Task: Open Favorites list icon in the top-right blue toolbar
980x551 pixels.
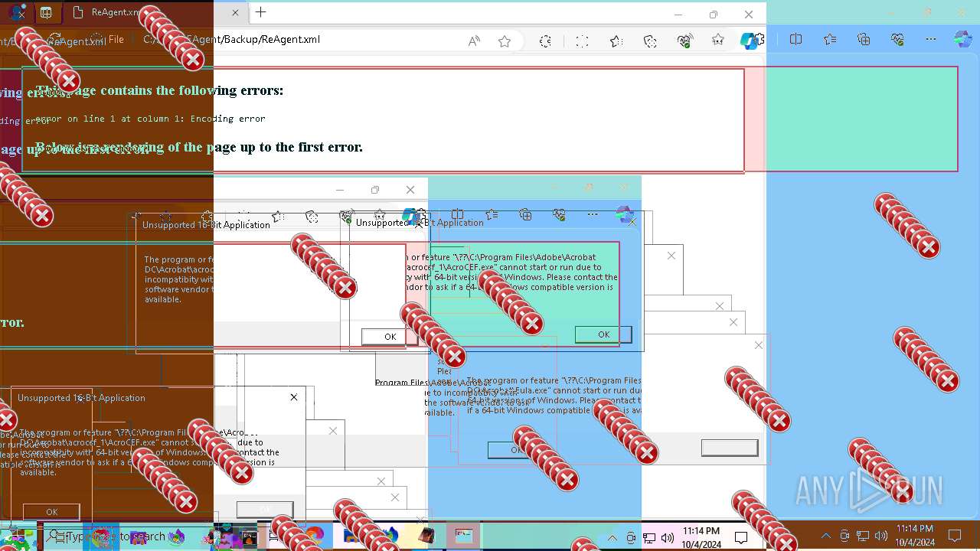Action: tap(831, 40)
